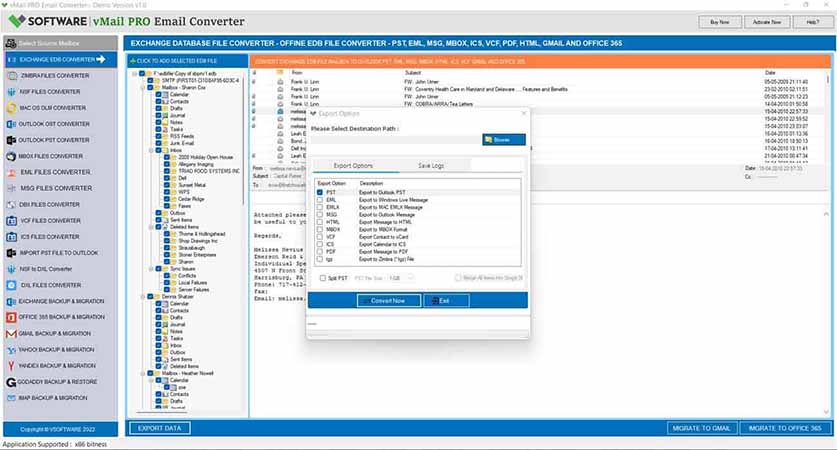Select the MBOX Files Converter icon
Viewport: 837px width, 450px height.
tap(11, 156)
